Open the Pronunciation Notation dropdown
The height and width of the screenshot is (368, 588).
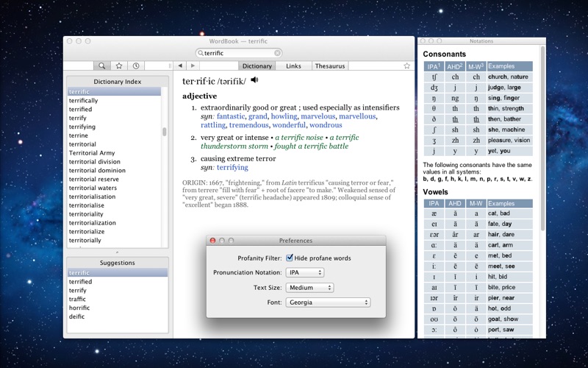coord(304,272)
